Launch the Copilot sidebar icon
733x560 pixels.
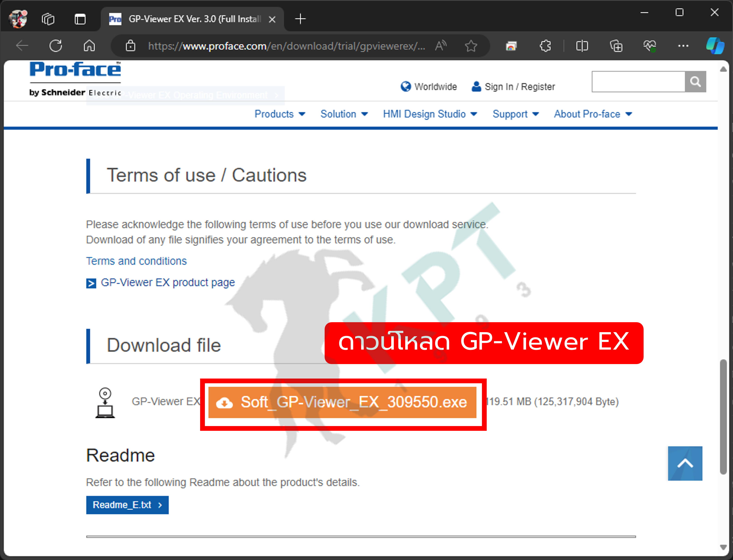[x=715, y=46]
